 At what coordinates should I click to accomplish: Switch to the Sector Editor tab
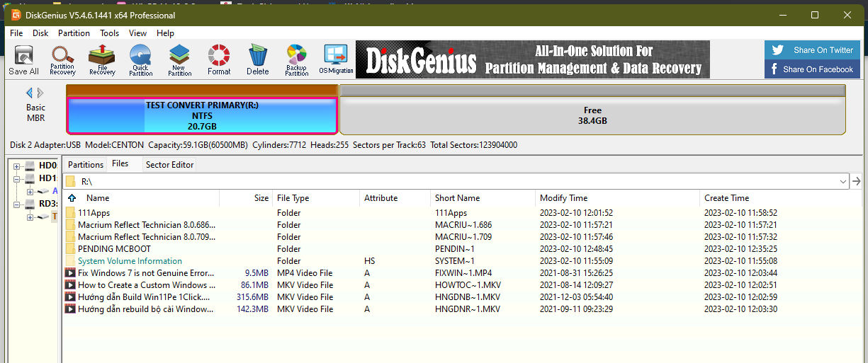pyautogui.click(x=169, y=164)
